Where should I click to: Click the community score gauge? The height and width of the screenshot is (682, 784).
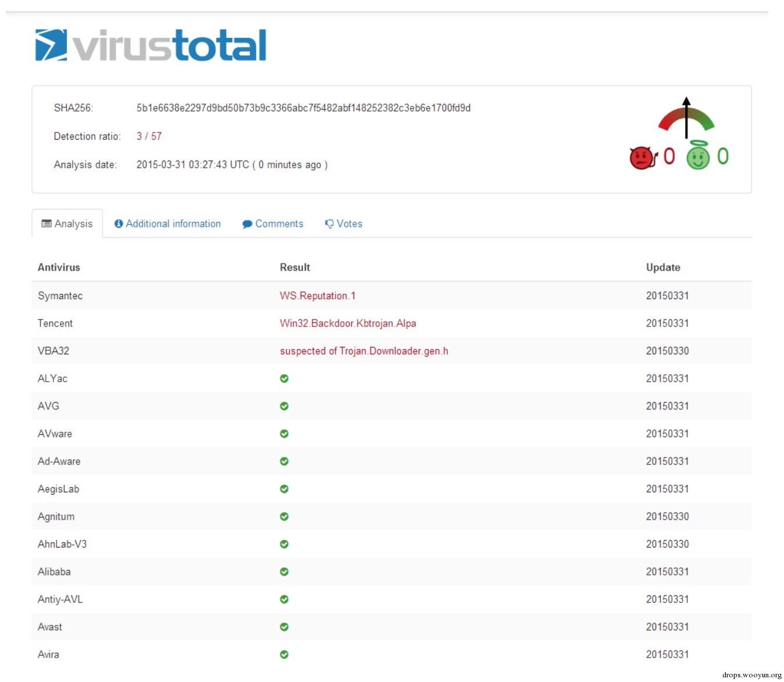[x=686, y=118]
